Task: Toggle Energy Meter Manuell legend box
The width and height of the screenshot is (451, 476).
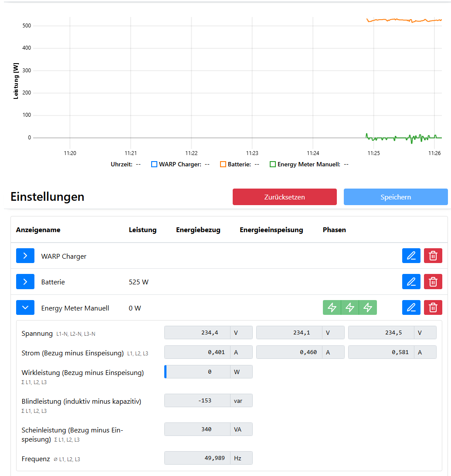Action: 273,165
